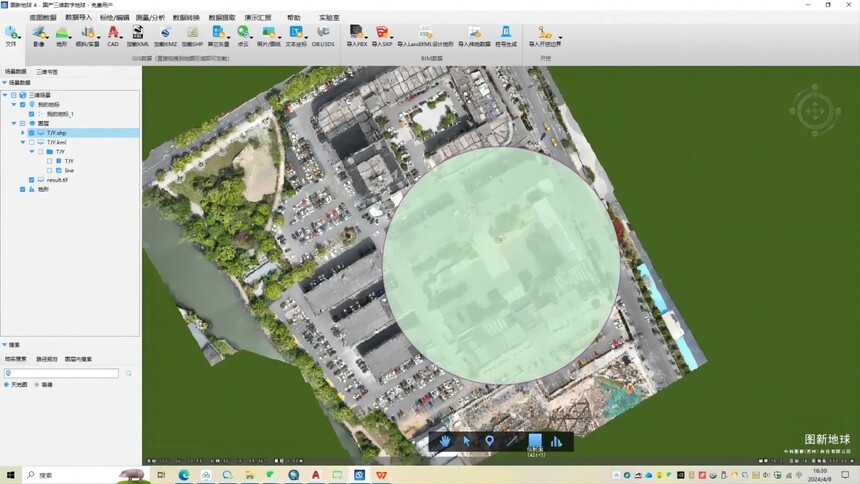Switch to the 三维书签 panel tab
The image size is (860, 484).
[x=47, y=72]
